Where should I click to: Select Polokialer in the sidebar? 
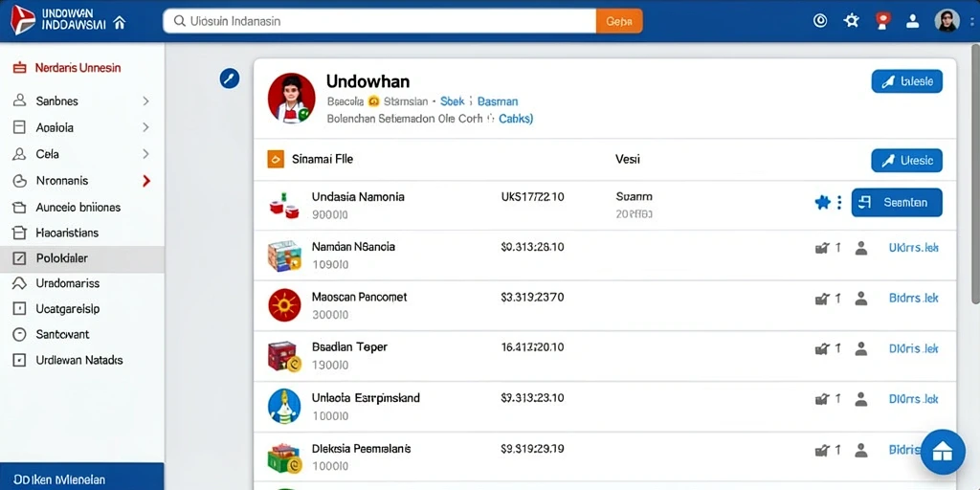coord(82,258)
